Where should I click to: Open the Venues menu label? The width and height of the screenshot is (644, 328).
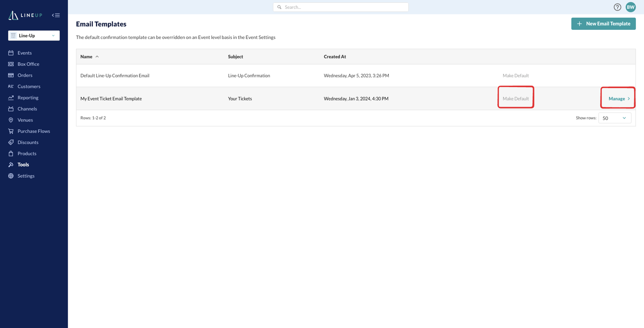[25, 120]
